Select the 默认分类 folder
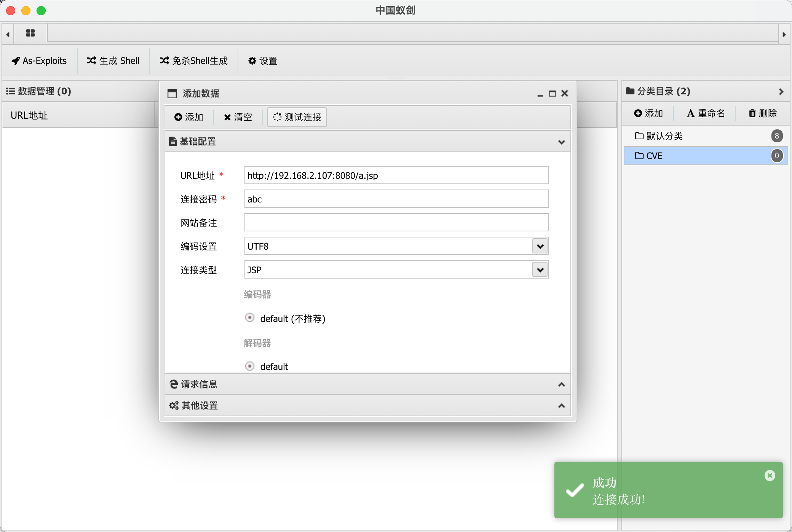Image resolution: width=792 pixels, height=532 pixels. pyautogui.click(x=664, y=136)
